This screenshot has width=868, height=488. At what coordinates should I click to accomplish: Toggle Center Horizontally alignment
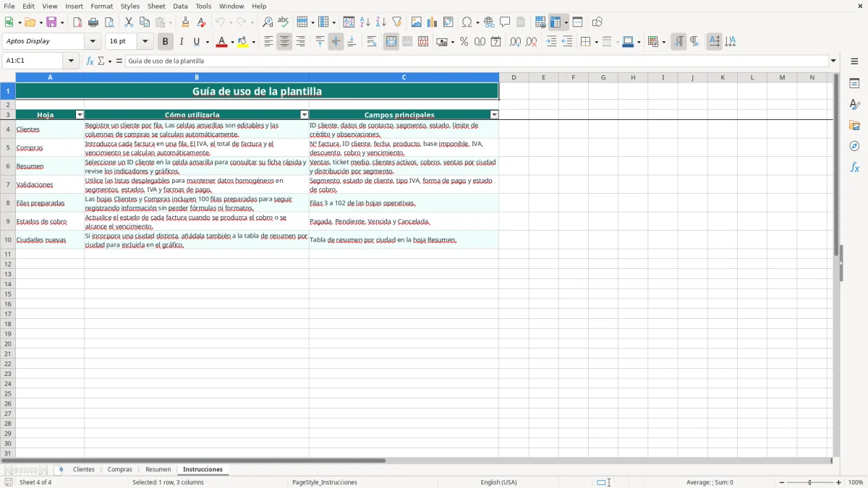pos(284,42)
